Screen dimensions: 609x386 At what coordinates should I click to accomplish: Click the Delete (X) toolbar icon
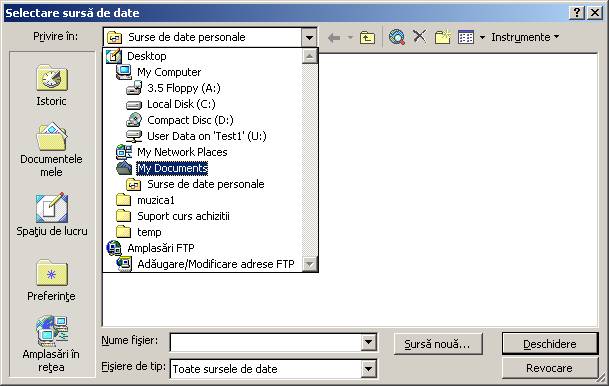click(x=419, y=37)
